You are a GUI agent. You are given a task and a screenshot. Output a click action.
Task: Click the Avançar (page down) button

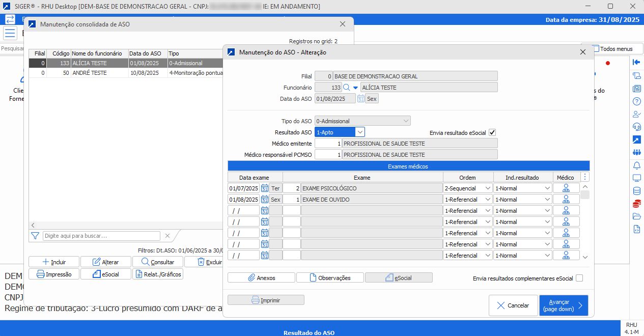click(x=564, y=305)
